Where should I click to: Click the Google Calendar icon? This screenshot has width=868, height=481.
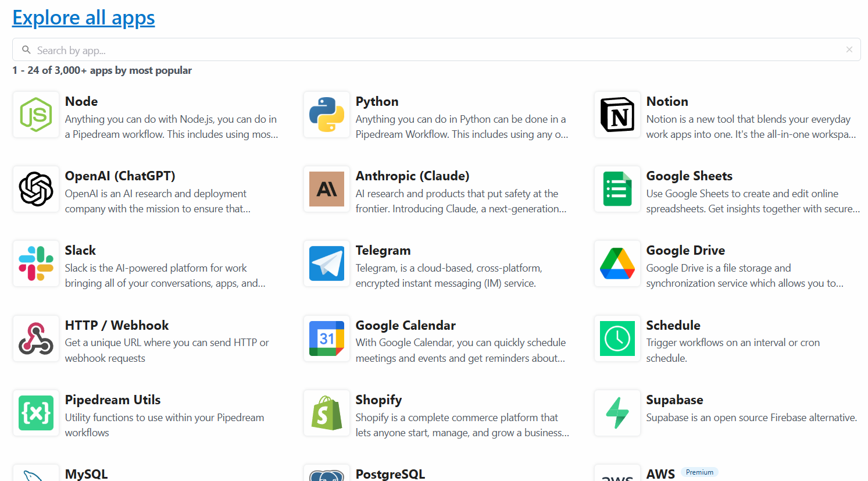click(327, 339)
